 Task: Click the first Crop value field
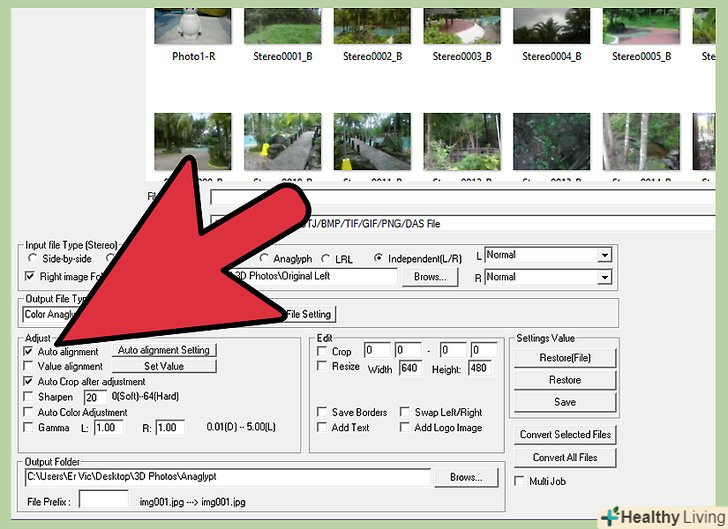point(377,350)
